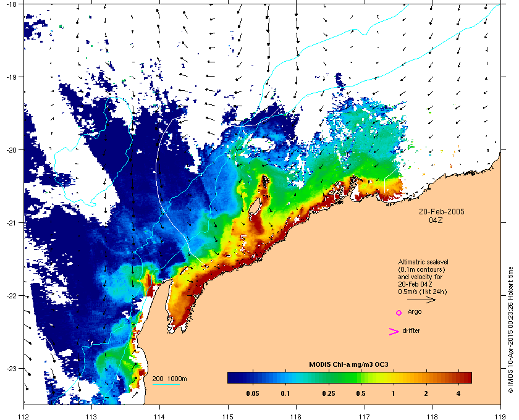Click the 04Z time label under the date
519x420 pixels.
pyautogui.click(x=436, y=220)
